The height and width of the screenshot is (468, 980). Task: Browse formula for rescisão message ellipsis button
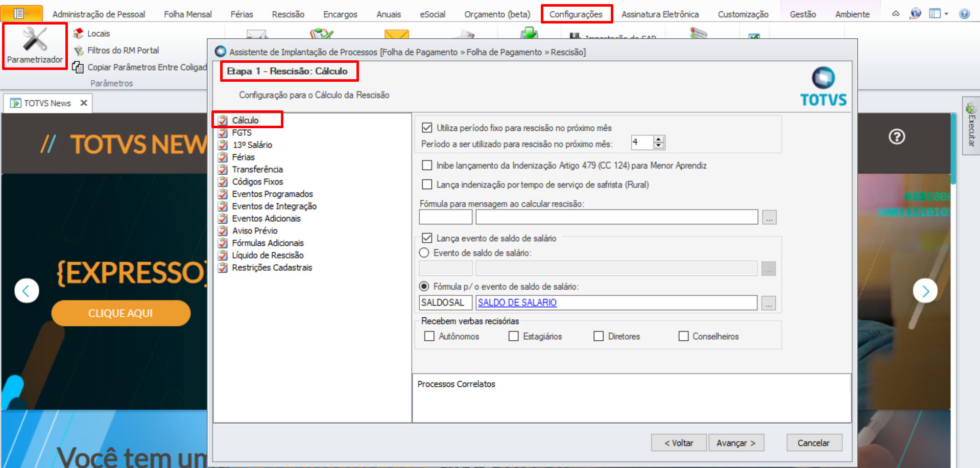click(769, 218)
